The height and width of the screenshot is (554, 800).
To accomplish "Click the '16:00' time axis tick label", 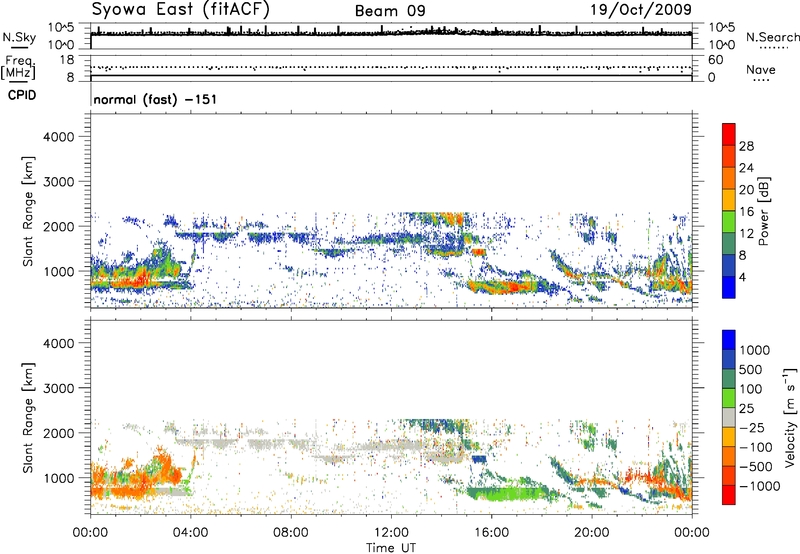I will tap(491, 533).
